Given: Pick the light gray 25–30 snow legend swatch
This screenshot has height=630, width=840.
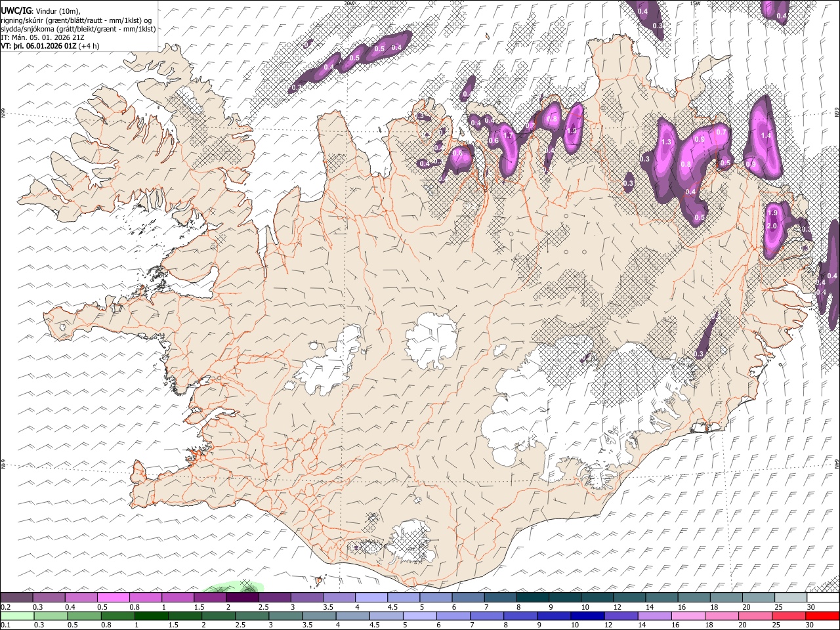Looking at the screenshot, I should [791, 598].
